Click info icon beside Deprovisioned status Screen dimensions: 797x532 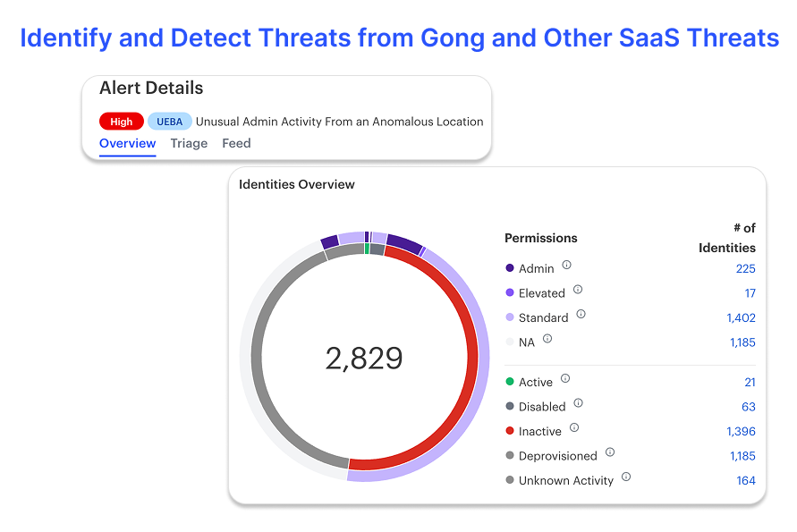point(610,452)
